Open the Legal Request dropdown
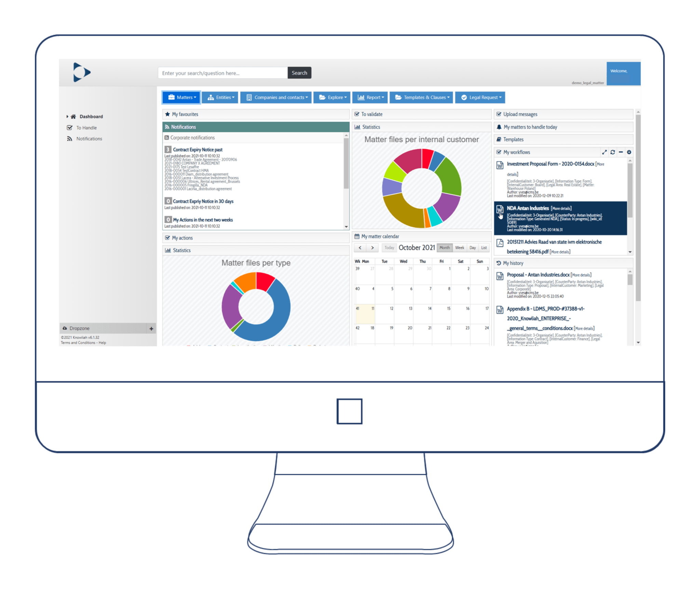Screen dimensions: 700x589 click(480, 97)
